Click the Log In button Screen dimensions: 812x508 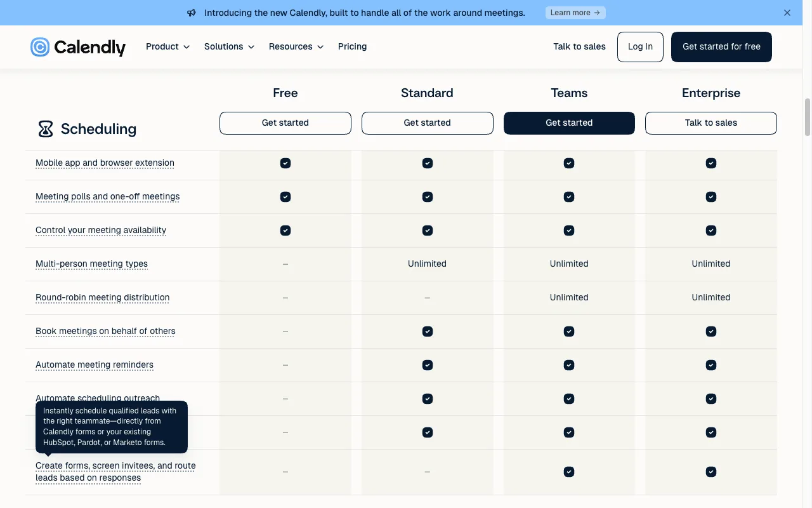[640, 47]
